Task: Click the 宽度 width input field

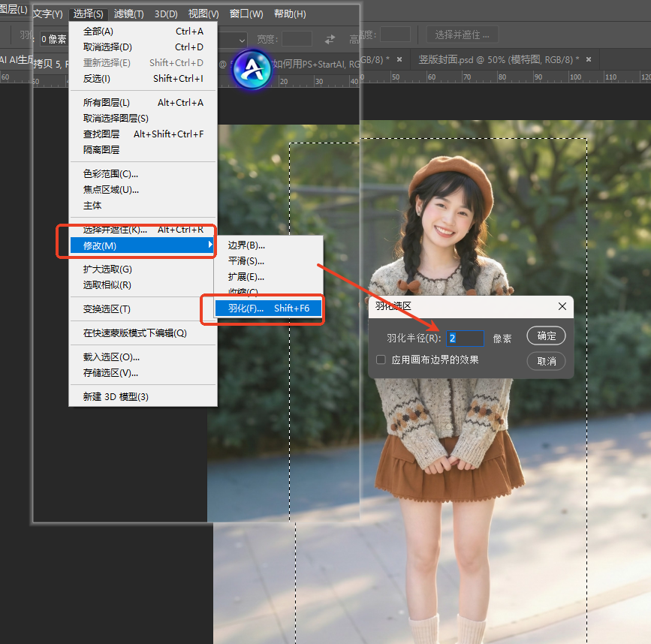Action: 297,39
